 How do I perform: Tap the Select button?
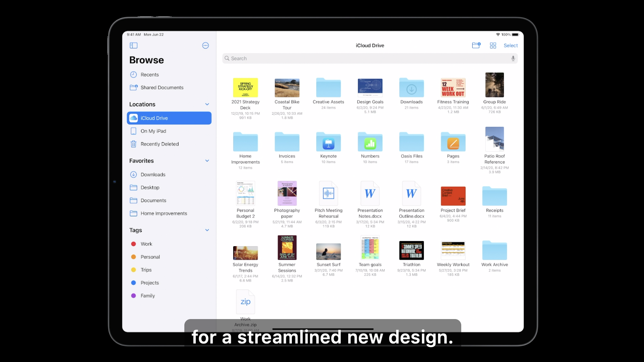coord(510,46)
